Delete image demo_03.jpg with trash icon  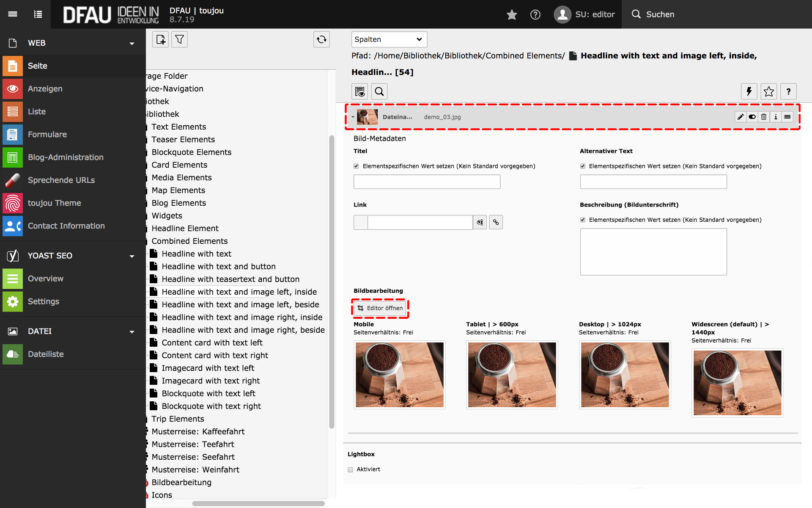coord(764,117)
